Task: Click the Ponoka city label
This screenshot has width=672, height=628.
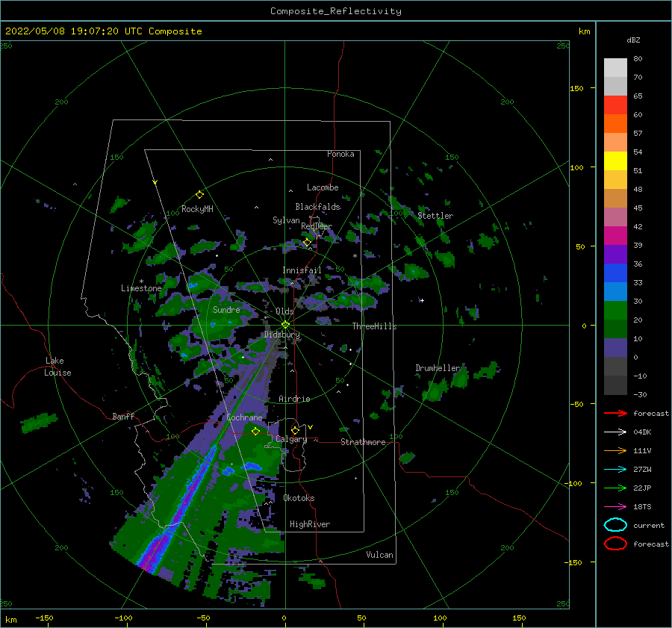Action: (x=340, y=154)
